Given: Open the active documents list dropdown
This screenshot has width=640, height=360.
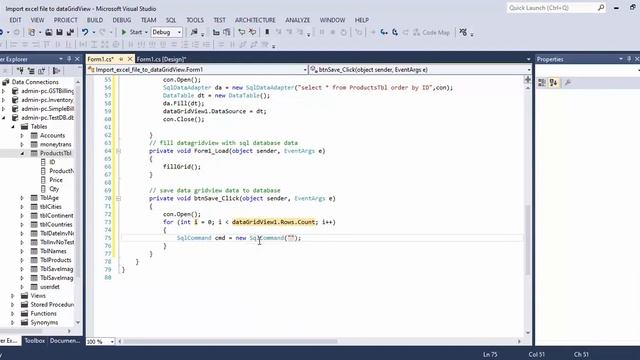Looking at the screenshot, I should pos(529,59).
